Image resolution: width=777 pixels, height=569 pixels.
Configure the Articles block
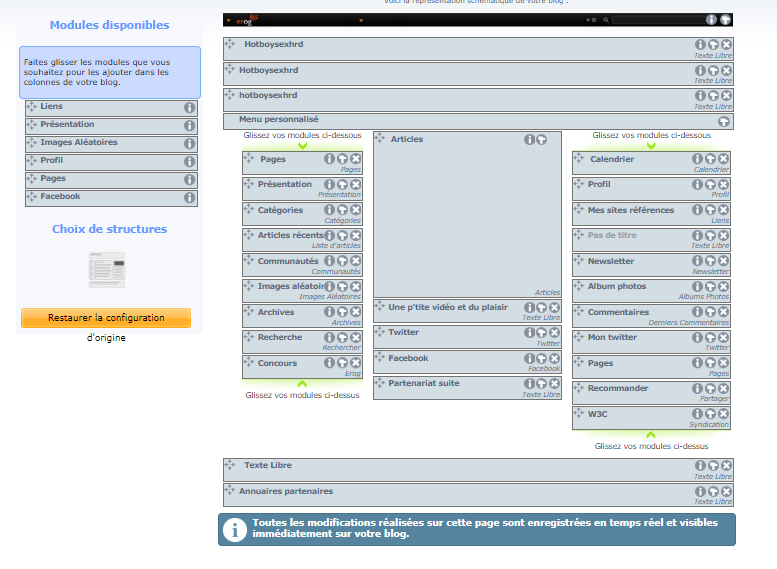542,140
